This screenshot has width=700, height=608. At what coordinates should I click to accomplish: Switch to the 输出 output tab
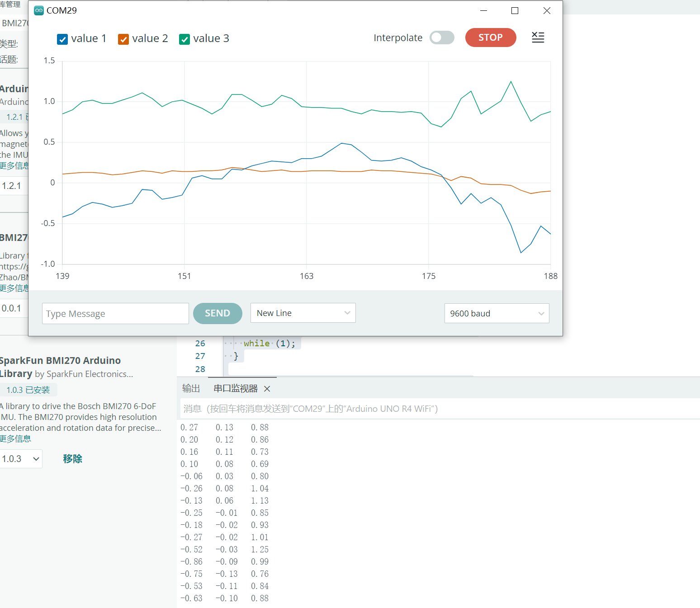(x=191, y=388)
